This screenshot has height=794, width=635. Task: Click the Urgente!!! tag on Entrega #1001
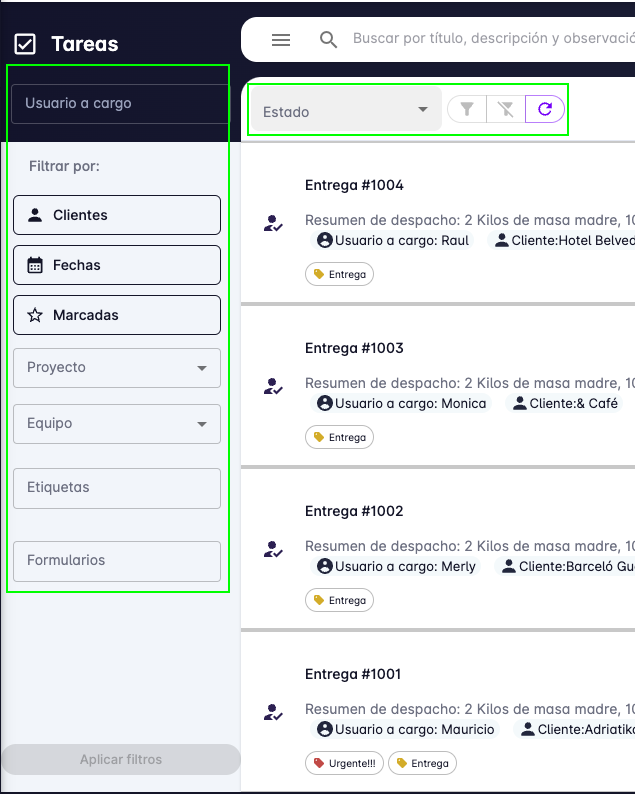point(344,763)
